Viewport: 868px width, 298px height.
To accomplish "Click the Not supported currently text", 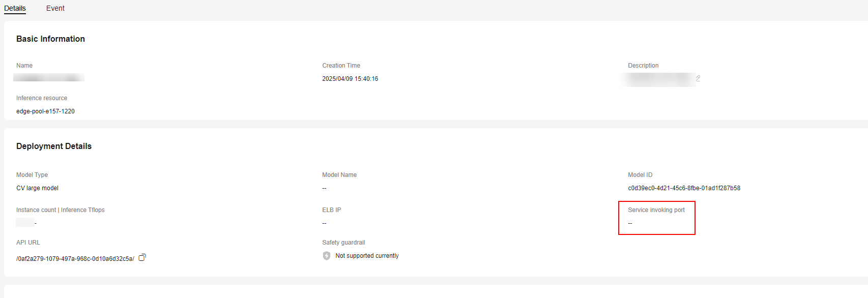I will click(367, 256).
